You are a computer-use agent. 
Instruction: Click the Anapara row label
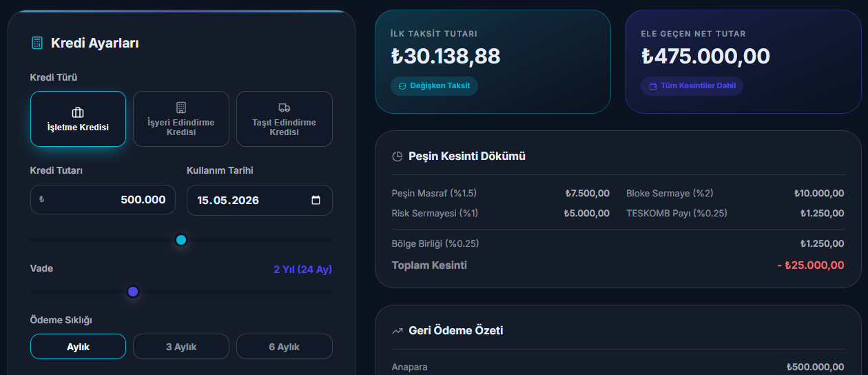click(x=409, y=367)
